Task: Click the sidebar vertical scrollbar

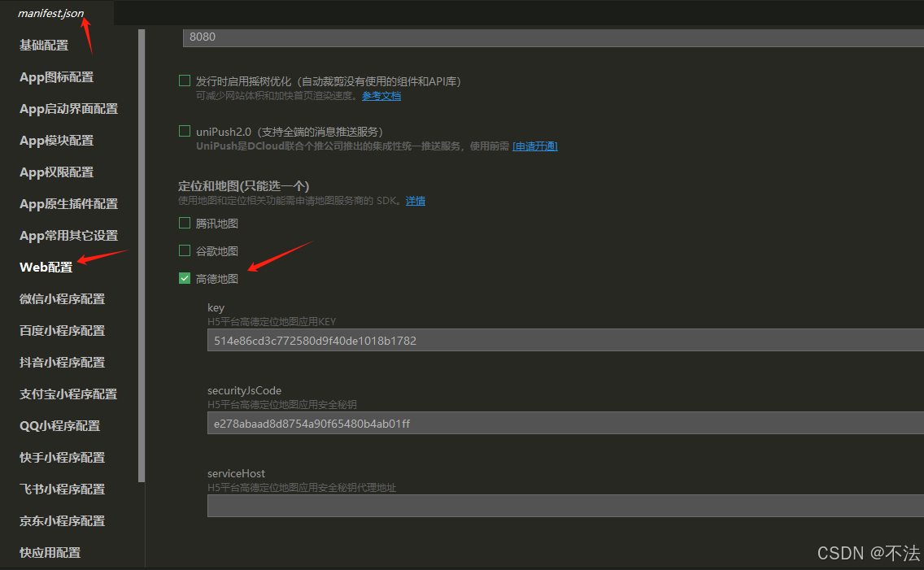Action: coord(142,256)
